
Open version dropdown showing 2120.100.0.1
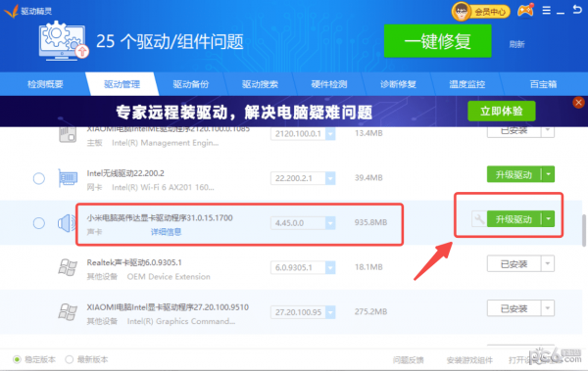pyautogui.click(x=330, y=134)
